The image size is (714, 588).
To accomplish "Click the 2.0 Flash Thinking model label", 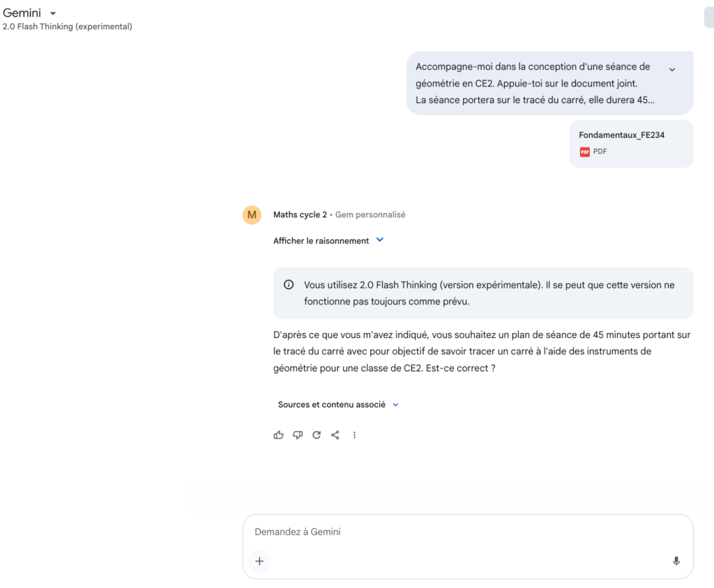I will pos(68,26).
